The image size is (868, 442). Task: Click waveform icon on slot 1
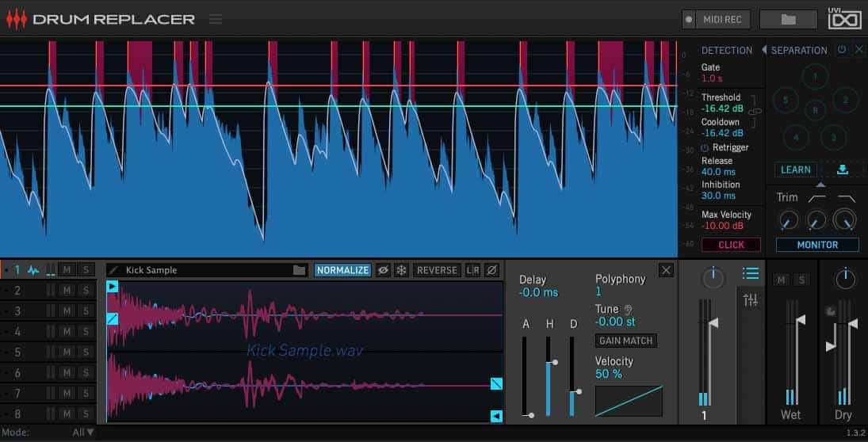pos(33,271)
